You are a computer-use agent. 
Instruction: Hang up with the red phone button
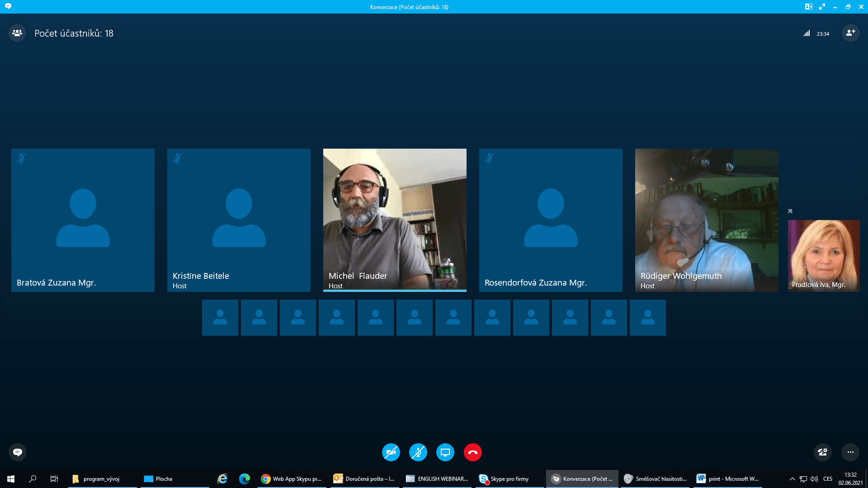[x=472, y=452]
